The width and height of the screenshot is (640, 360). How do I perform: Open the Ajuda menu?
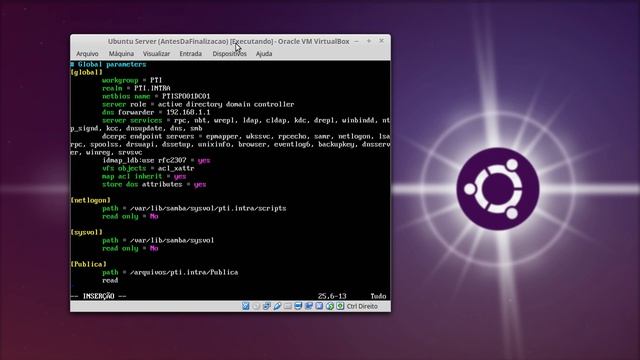(264, 53)
